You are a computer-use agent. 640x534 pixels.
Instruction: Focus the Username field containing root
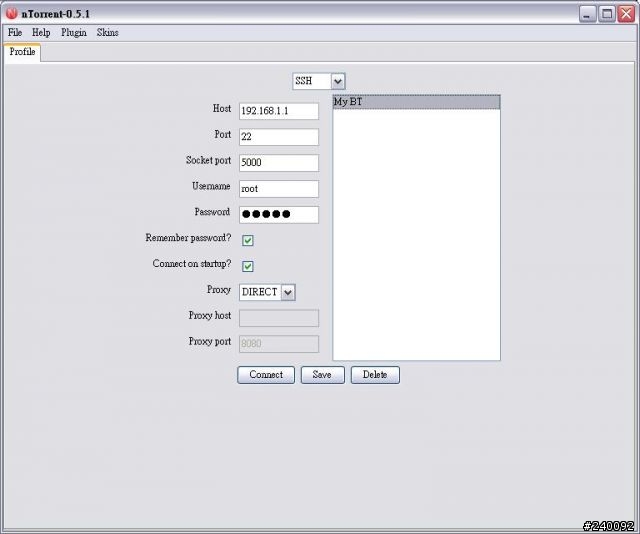pos(279,189)
